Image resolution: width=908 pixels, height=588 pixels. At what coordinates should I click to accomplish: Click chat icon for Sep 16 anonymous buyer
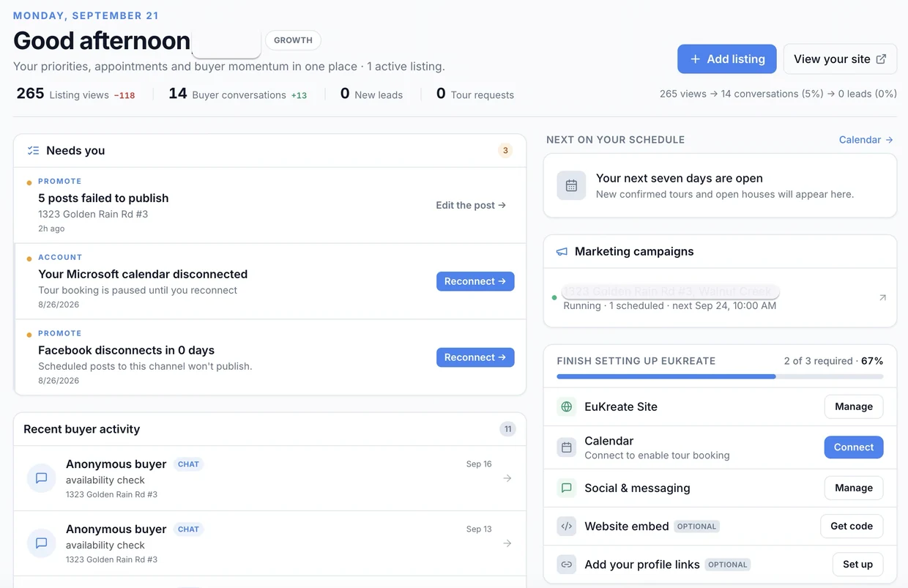[42, 478]
